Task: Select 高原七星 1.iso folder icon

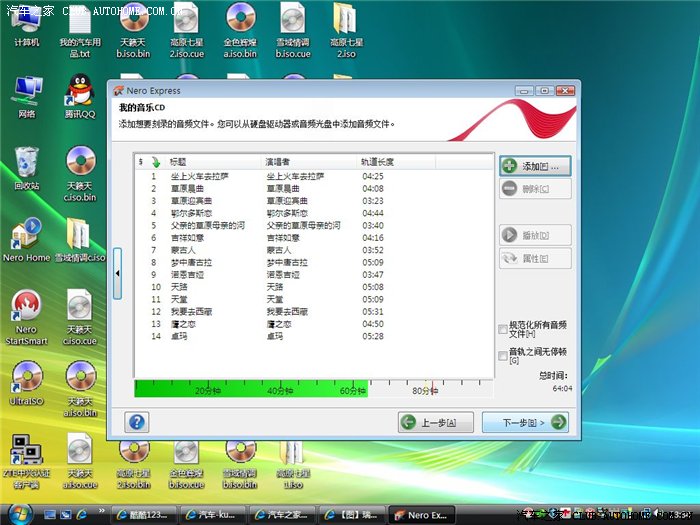Action: [293, 464]
